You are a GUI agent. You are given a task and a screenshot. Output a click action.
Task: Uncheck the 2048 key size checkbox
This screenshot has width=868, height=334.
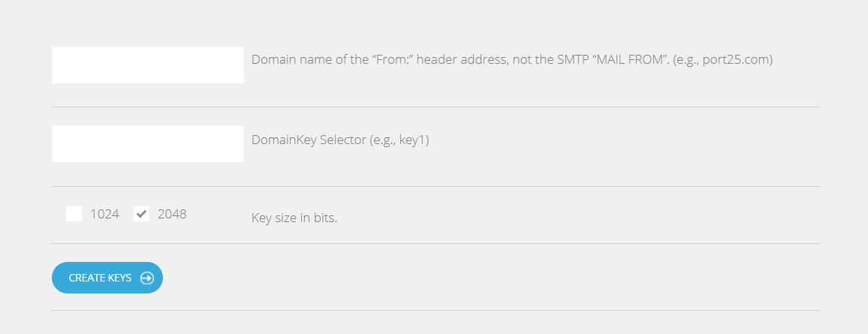[142, 214]
